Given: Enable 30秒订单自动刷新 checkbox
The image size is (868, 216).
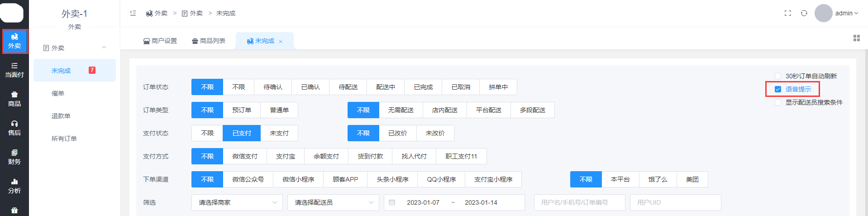Looking at the screenshot, I should (x=778, y=76).
